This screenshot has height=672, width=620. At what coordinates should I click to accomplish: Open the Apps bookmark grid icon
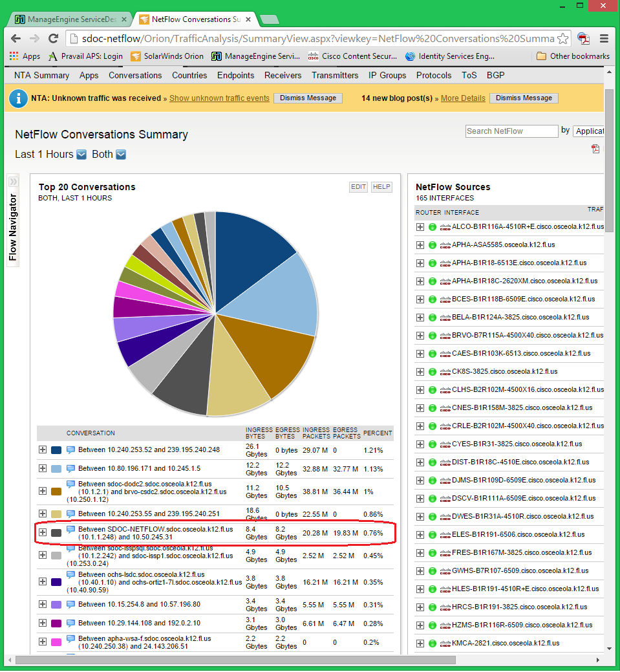(x=14, y=56)
